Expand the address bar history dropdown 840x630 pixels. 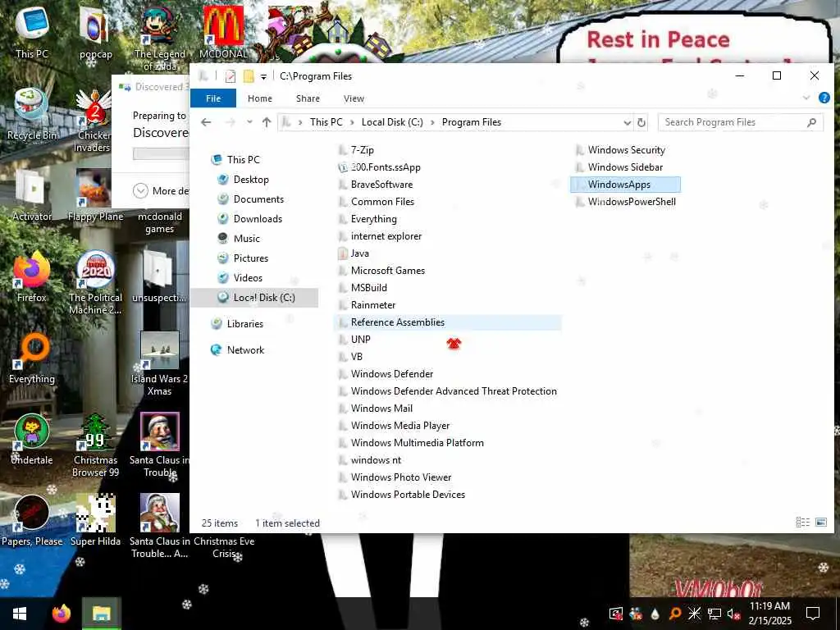click(627, 123)
